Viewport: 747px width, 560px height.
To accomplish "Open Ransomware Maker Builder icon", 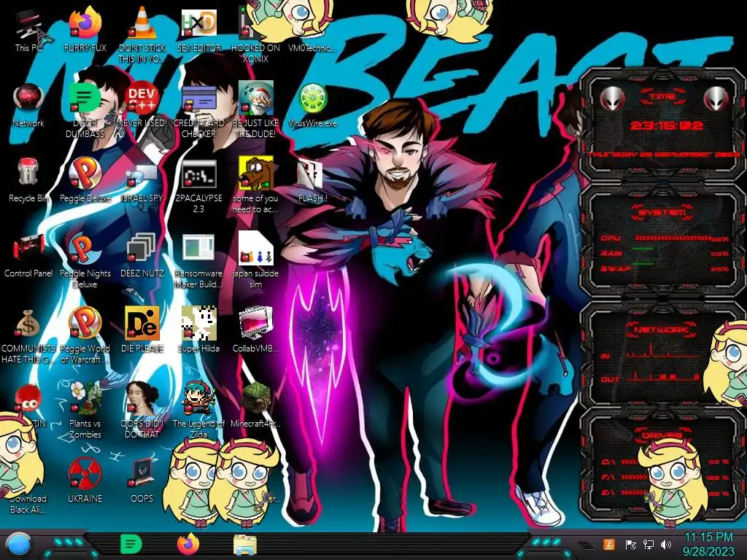I will coord(198,261).
